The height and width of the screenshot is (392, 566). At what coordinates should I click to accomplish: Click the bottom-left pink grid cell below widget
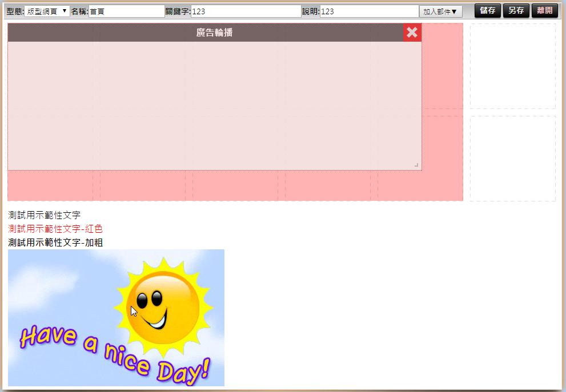[50, 186]
